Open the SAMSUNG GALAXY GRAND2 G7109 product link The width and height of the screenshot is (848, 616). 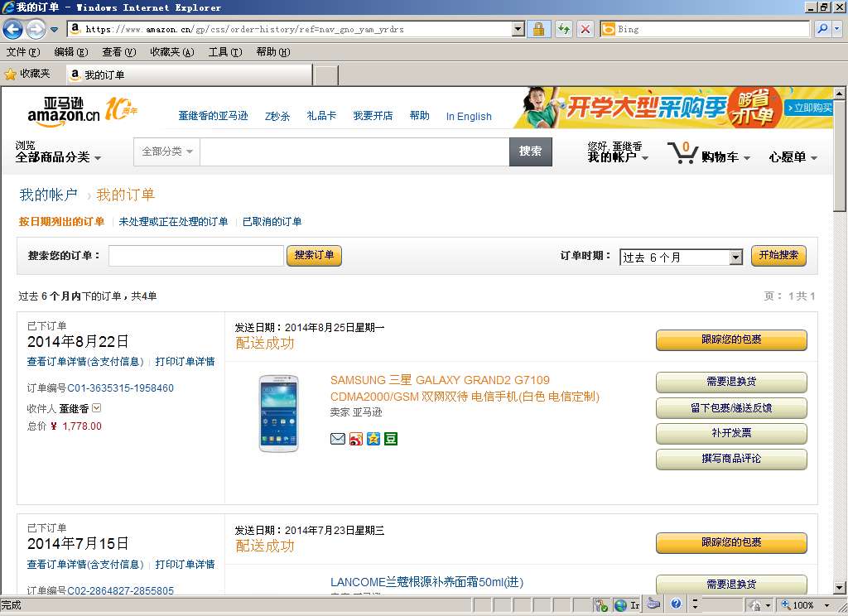pos(465,388)
